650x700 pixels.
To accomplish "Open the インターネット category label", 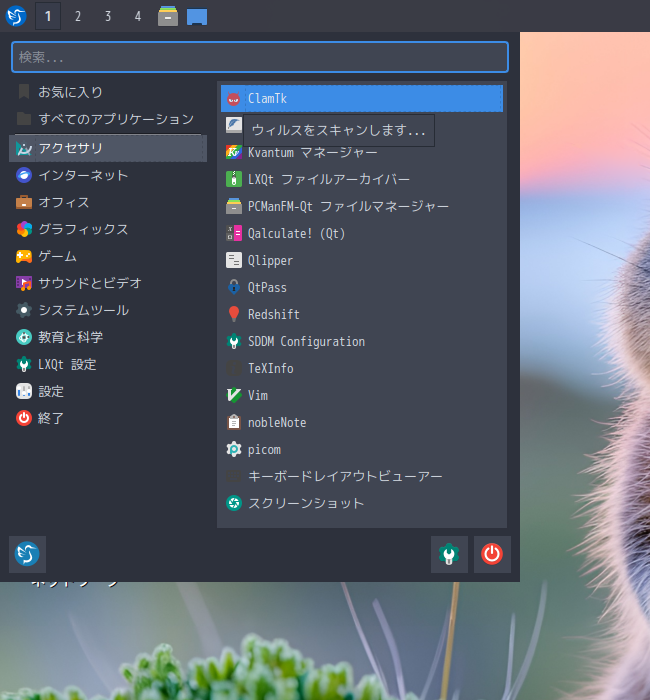I will click(83, 175).
